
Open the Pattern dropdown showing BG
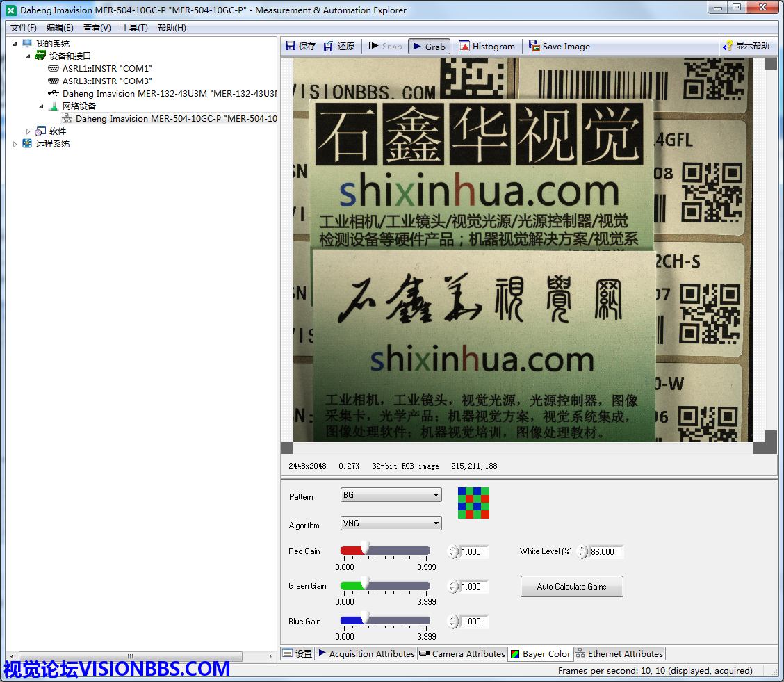click(391, 495)
